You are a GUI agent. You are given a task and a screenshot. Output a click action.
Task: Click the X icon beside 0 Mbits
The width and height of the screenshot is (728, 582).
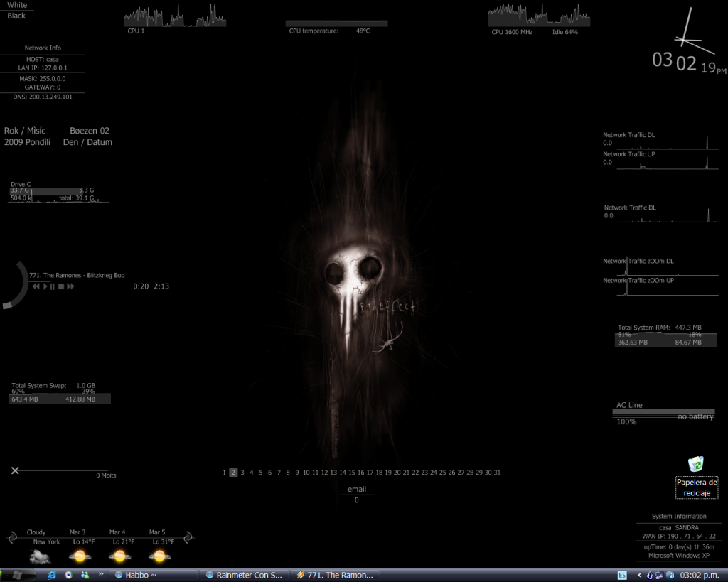click(x=15, y=470)
